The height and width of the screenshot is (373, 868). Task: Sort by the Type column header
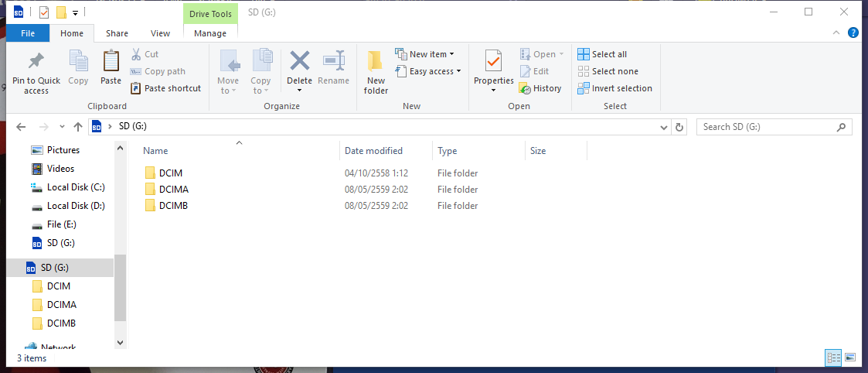click(x=448, y=151)
